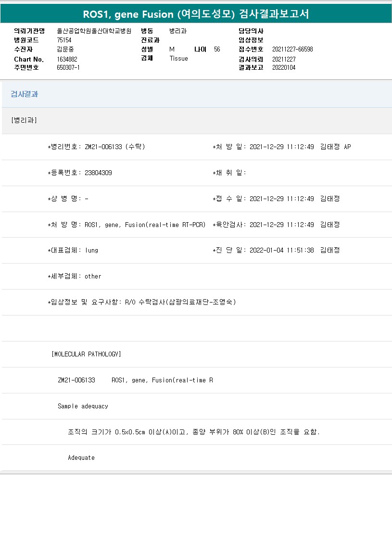Click the Adequate result text

81,458
